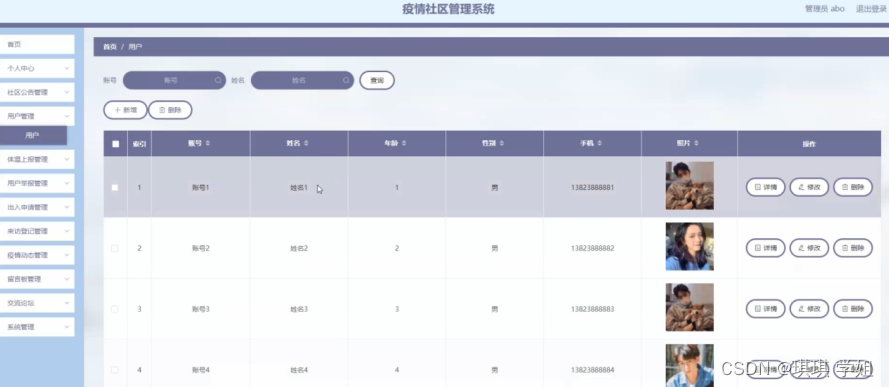Click 删除 for row 账号2
This screenshot has height=387, width=889.
[x=853, y=248]
